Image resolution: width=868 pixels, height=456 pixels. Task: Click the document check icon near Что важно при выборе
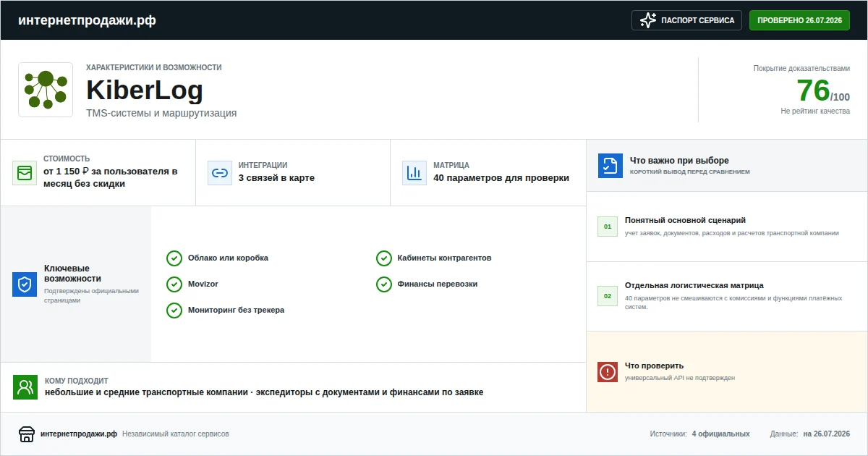(x=610, y=166)
